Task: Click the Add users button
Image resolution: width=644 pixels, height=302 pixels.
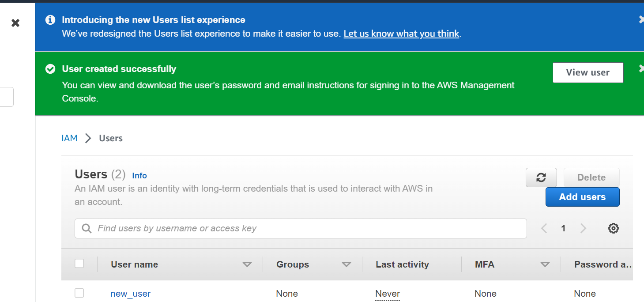Action: (x=582, y=197)
